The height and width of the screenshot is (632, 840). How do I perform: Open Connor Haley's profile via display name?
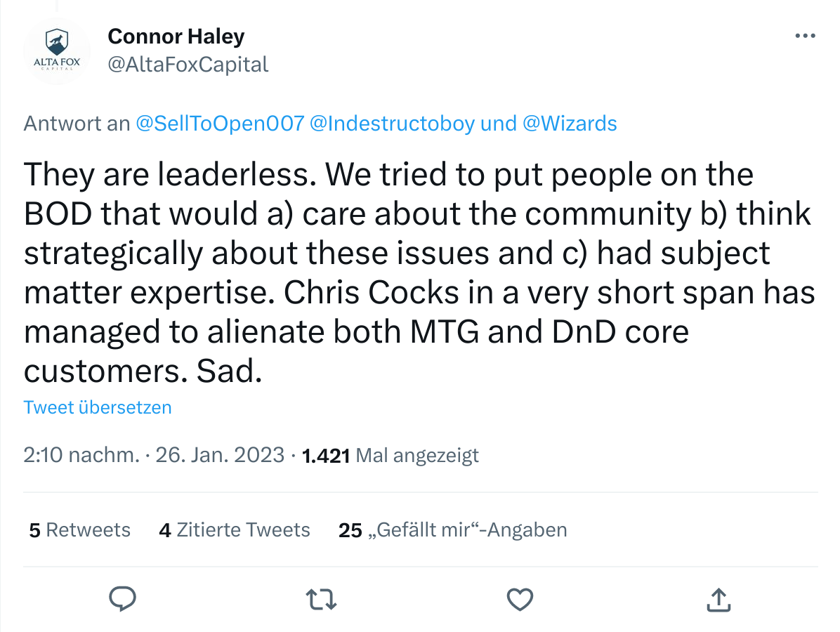click(176, 36)
